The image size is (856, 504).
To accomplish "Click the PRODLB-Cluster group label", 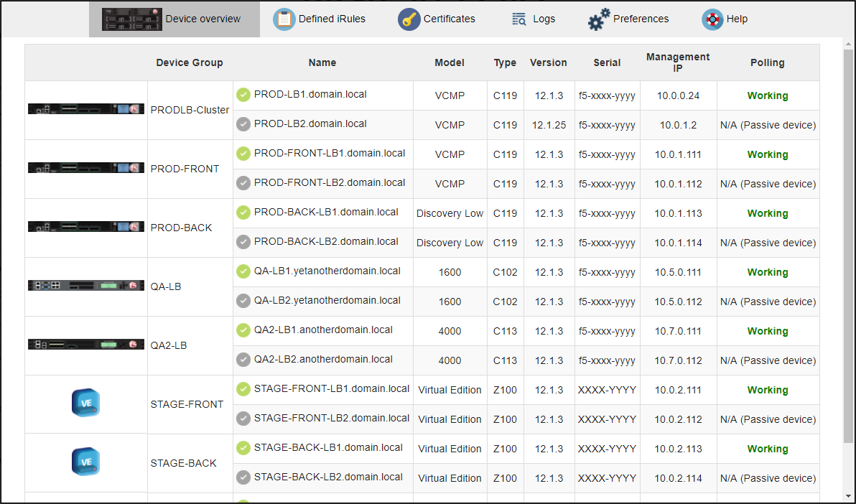I will pos(190,110).
